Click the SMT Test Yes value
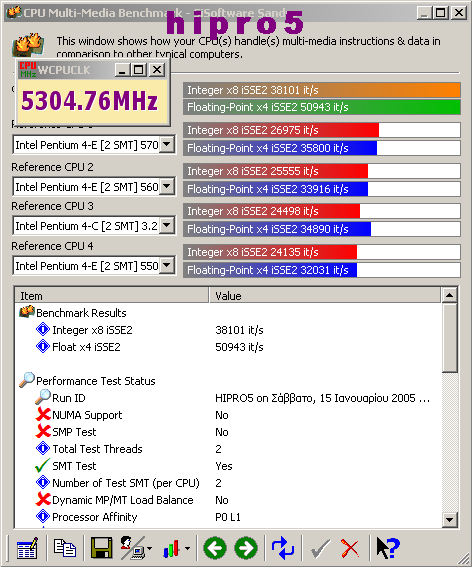472x567 pixels. point(224,466)
